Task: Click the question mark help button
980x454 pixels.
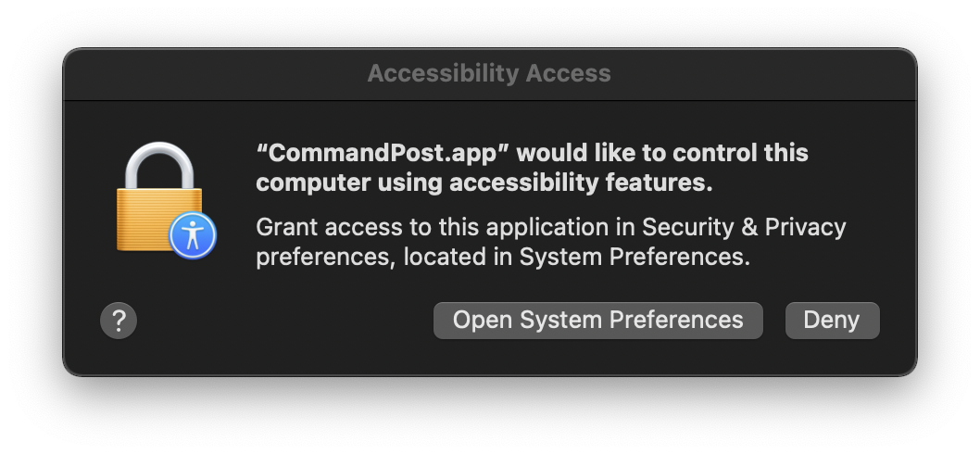Action: coord(119,321)
